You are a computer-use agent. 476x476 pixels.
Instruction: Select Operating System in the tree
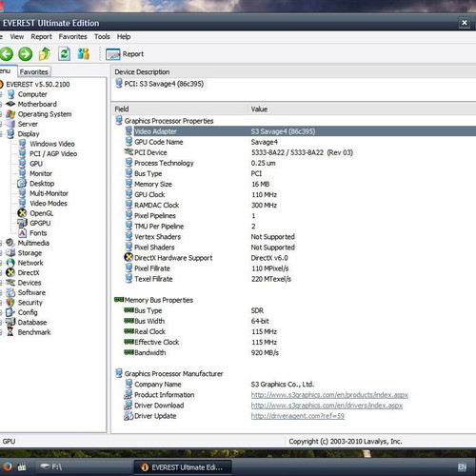(x=45, y=114)
